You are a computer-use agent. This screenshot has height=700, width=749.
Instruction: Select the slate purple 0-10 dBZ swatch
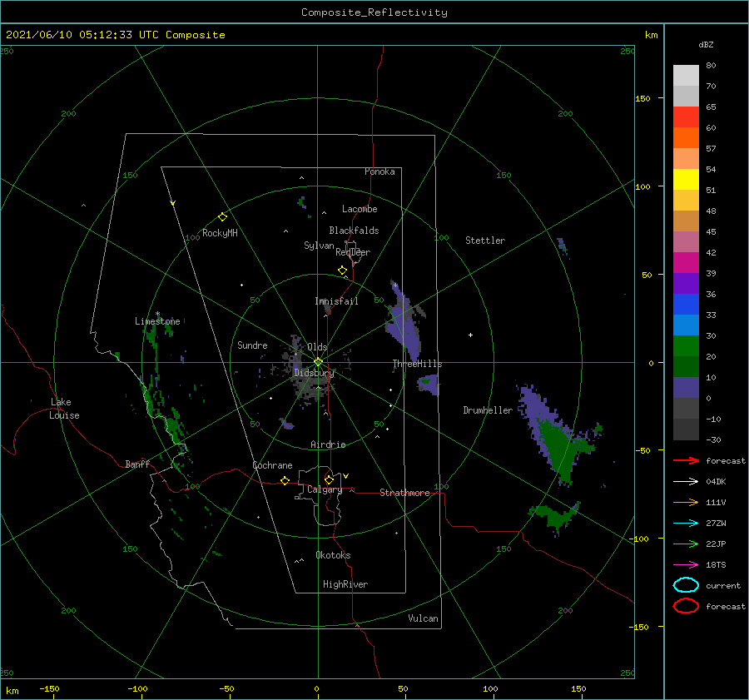click(686, 388)
